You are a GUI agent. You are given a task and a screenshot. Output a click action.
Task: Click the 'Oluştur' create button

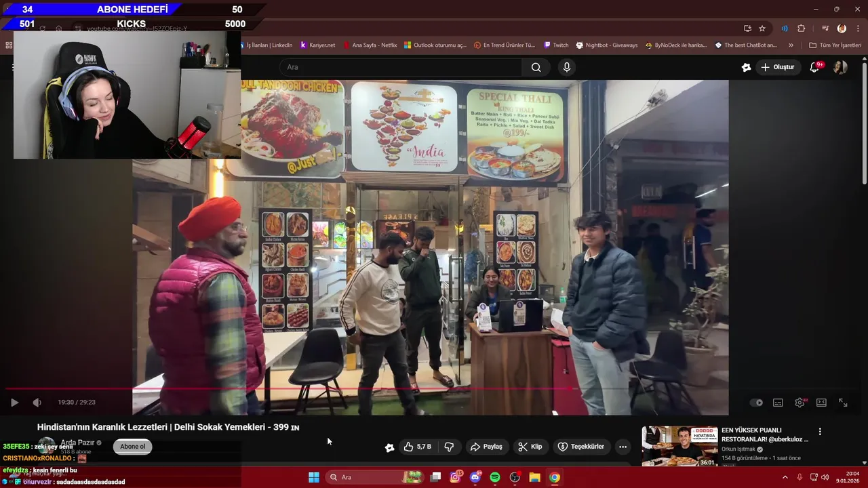[x=777, y=67]
